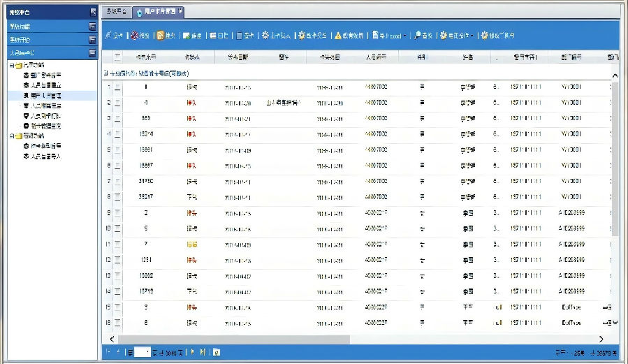Toggle the select-all checkbox in table header
The image size is (628, 364).
click(x=117, y=57)
